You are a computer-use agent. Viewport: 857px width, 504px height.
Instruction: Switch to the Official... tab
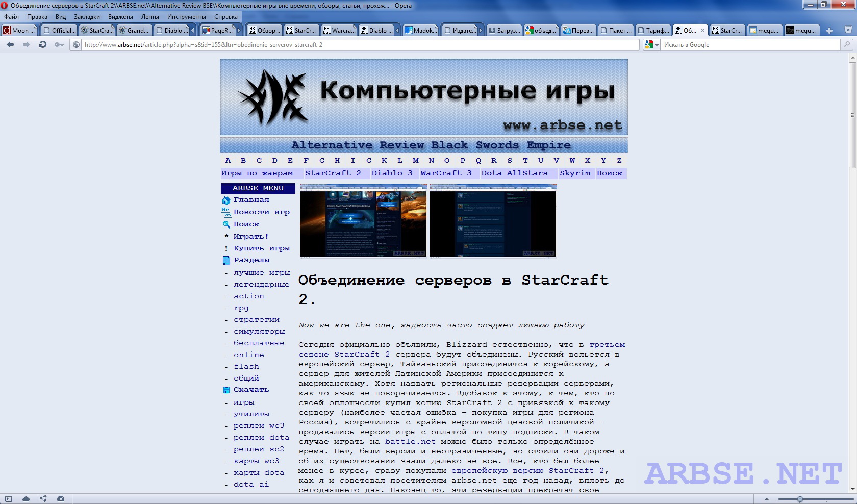(59, 31)
